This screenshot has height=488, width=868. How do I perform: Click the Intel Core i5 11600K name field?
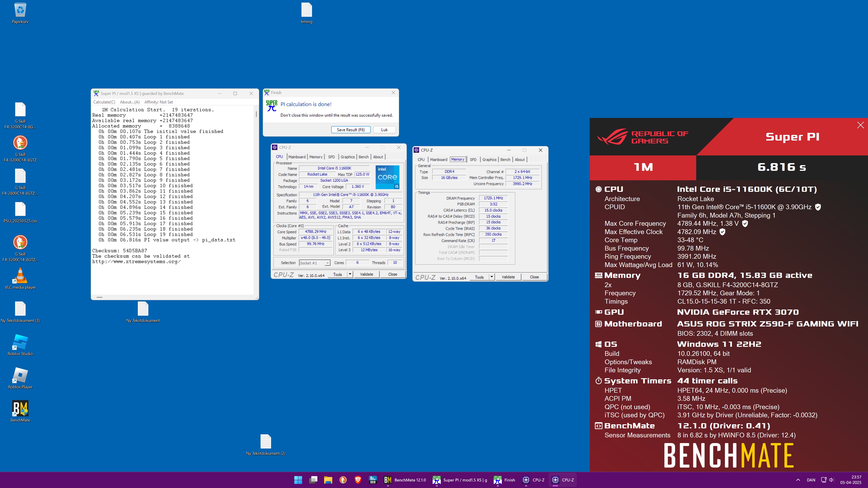click(334, 168)
